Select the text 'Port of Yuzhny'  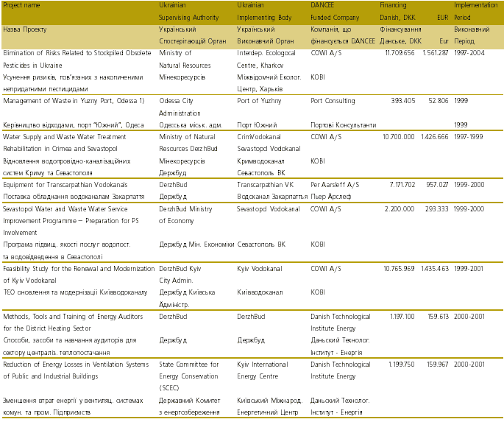pos(259,101)
